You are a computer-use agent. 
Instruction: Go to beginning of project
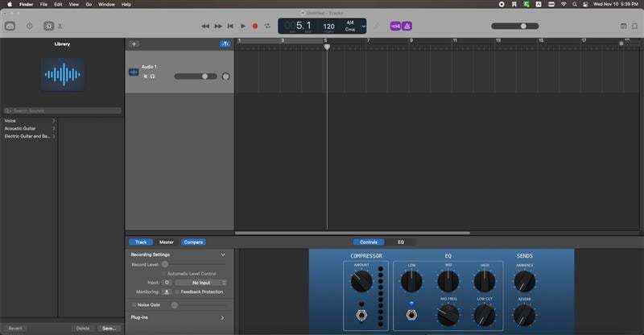coord(230,26)
